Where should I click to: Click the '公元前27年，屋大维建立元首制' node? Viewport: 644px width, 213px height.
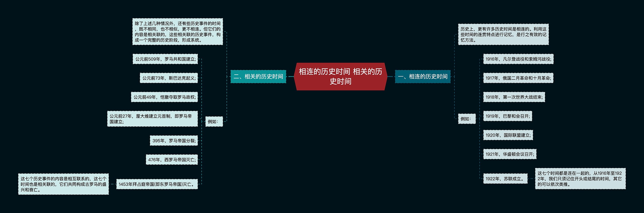click(x=152, y=119)
